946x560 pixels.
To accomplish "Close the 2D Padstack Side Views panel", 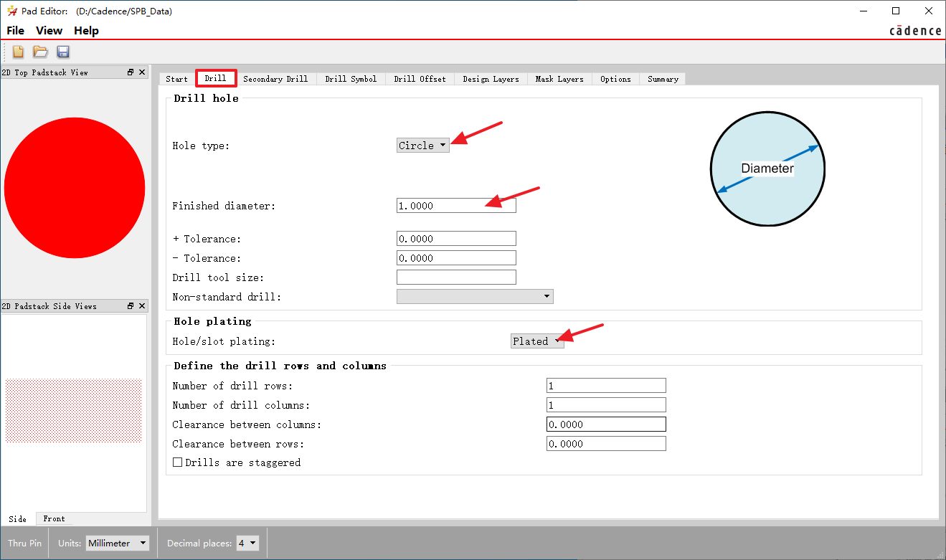I will 142,306.
